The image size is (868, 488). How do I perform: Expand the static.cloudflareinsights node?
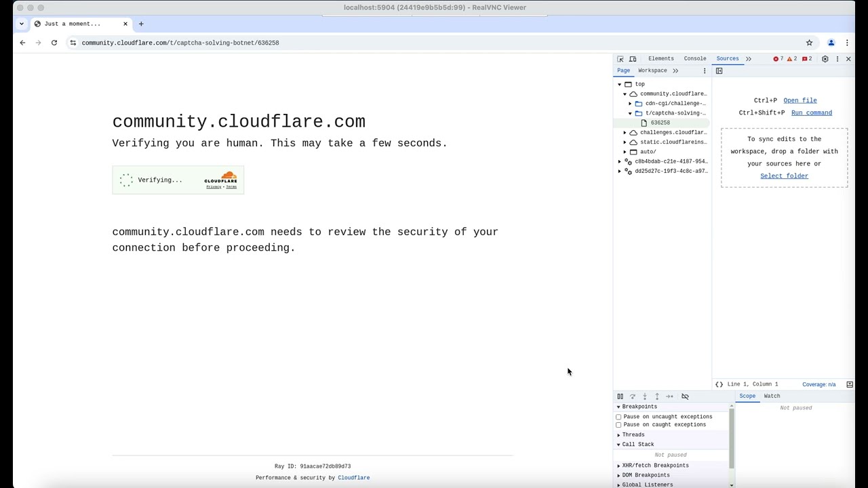[625, 142]
